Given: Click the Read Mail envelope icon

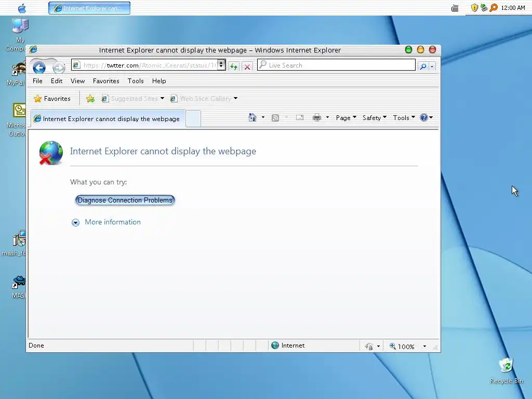Looking at the screenshot, I should point(300,117).
